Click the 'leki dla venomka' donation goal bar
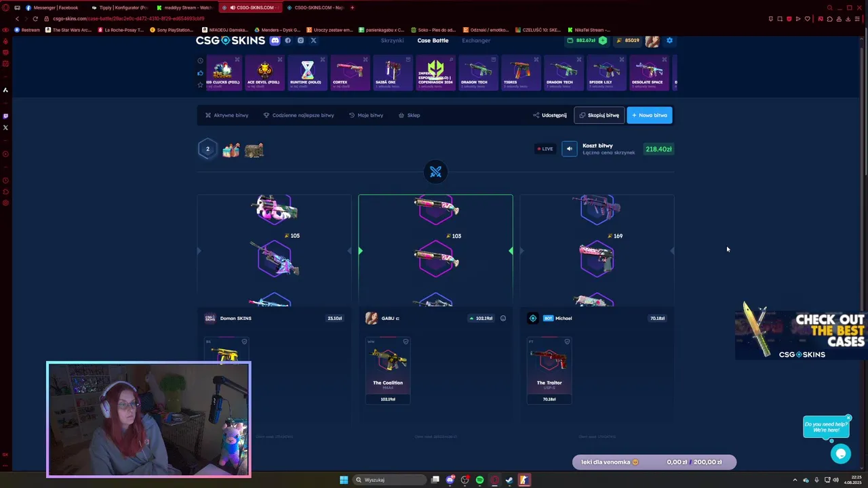Screen dimensions: 868x488 [654, 462]
